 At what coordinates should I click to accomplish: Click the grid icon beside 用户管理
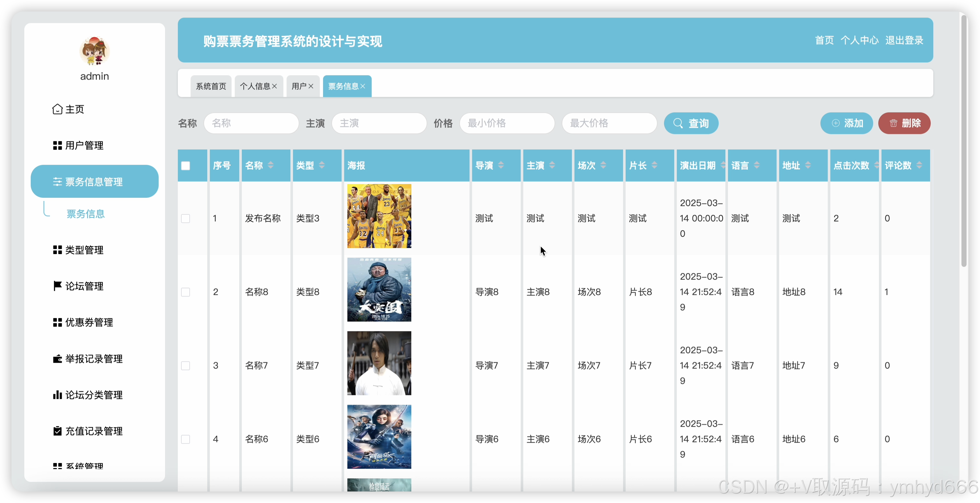57,146
